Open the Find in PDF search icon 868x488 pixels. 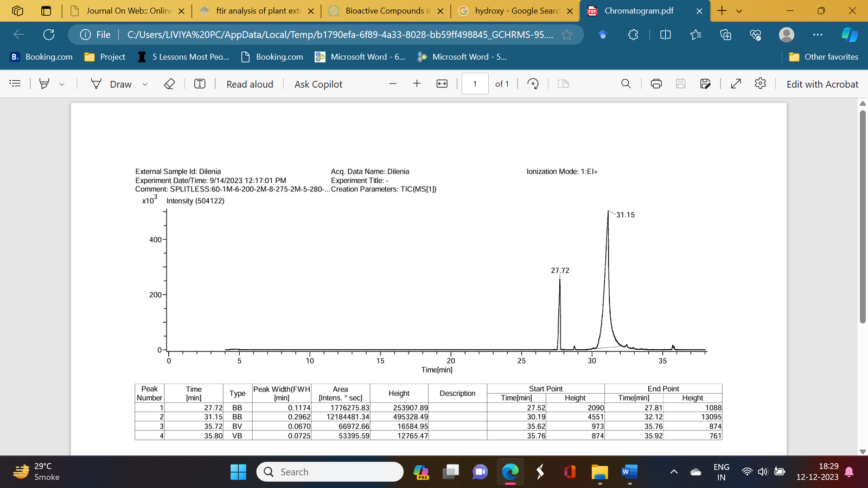coord(626,84)
